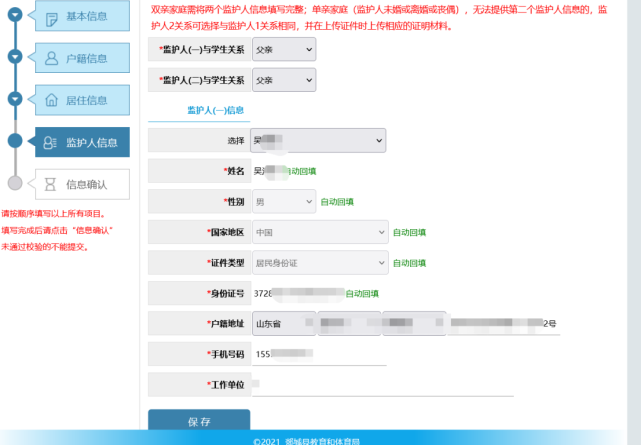The height and width of the screenshot is (445, 641).
Task: Open the 证件类型 dropdown
Action: coord(320,263)
